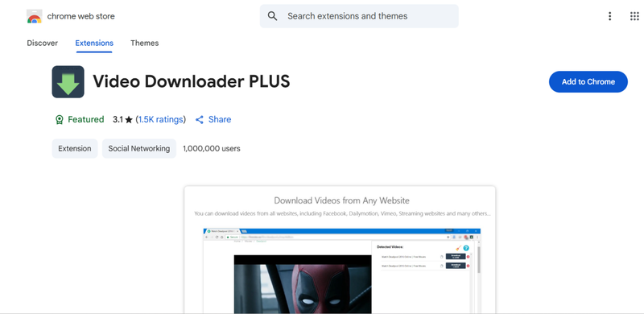Viewport: 644px width, 314px height.
Task: Click the Featured label text
Action: point(86,120)
